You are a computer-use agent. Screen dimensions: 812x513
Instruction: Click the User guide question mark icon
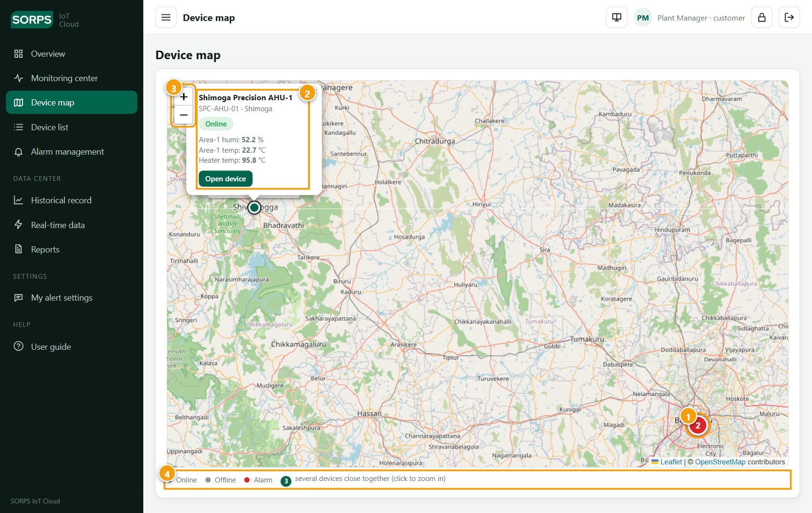pyautogui.click(x=19, y=346)
